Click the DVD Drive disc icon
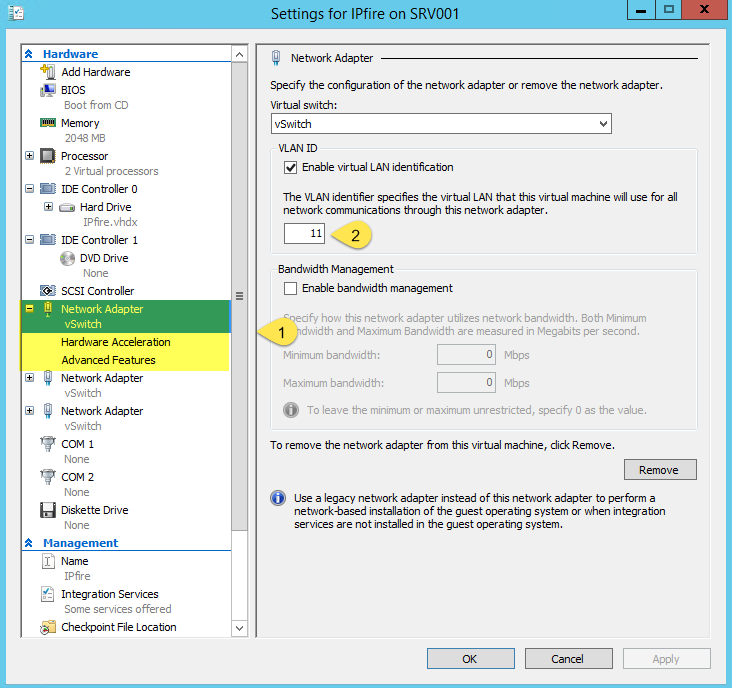The height and width of the screenshot is (688, 732). [x=67, y=258]
